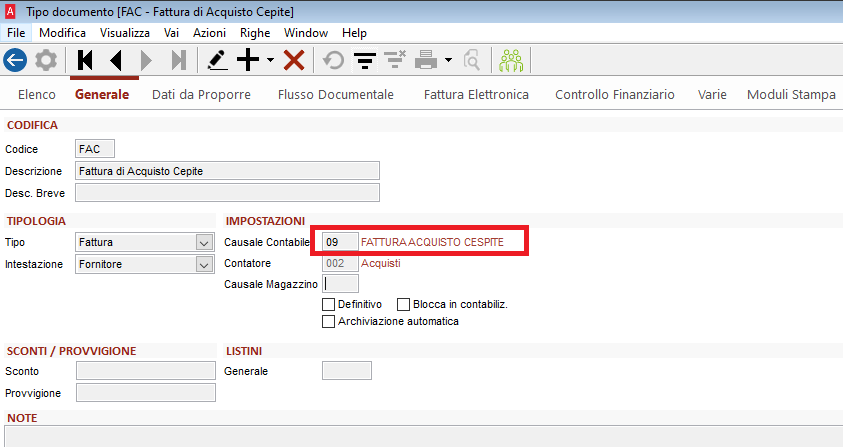Click the Causale Magazzino input field
843x447 pixels.
pos(340,284)
